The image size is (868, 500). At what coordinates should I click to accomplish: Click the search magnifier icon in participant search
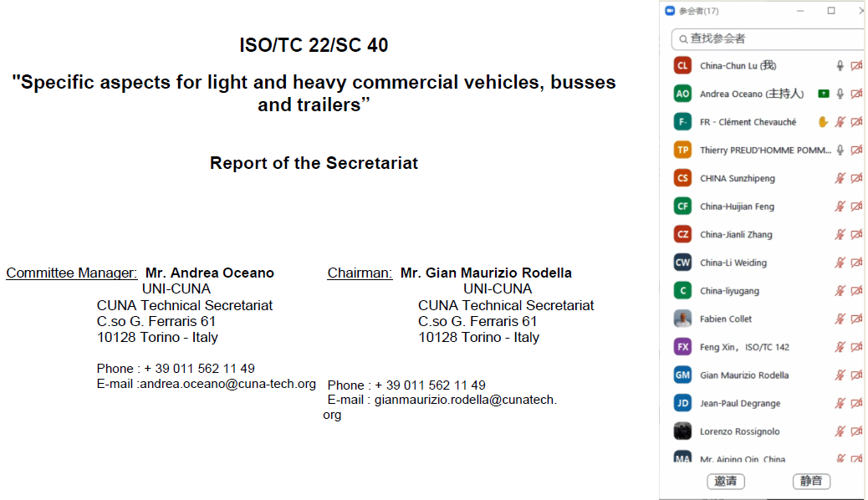click(x=682, y=38)
